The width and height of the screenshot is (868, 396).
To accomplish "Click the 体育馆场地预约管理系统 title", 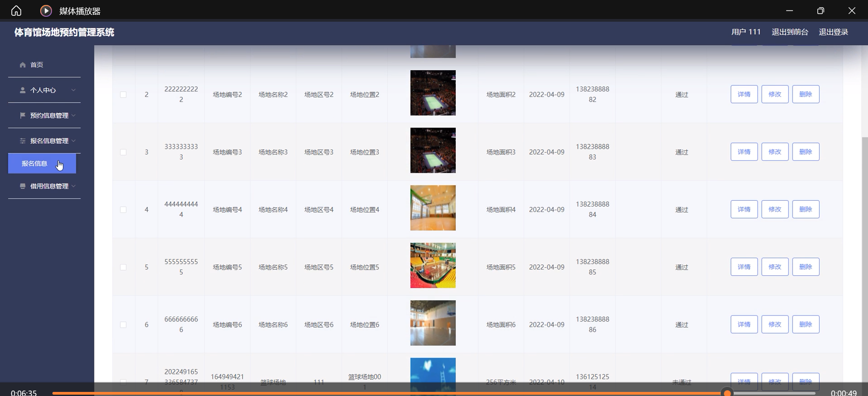I will (x=64, y=32).
